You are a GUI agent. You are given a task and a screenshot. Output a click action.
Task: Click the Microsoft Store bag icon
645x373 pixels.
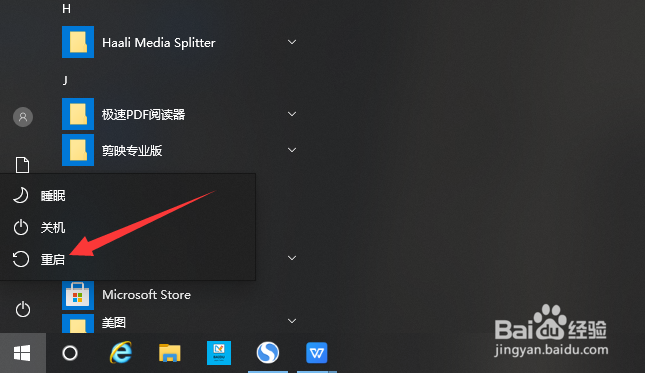coord(78,295)
